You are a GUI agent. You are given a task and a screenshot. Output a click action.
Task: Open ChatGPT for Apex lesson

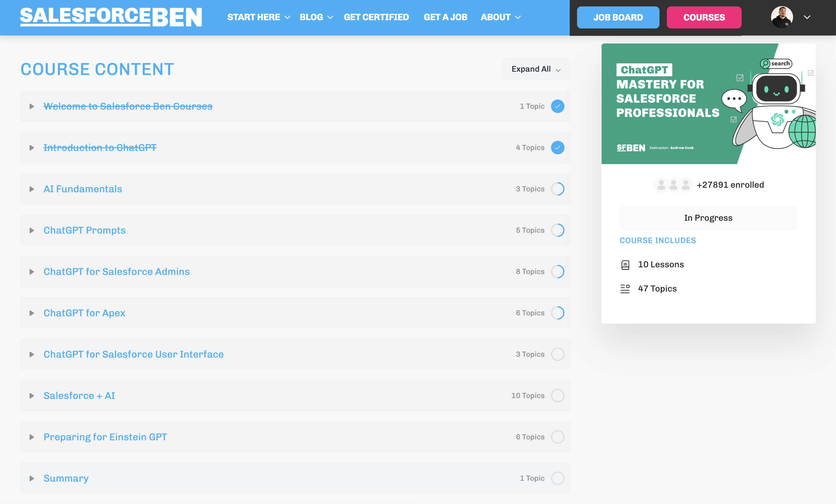coord(84,313)
